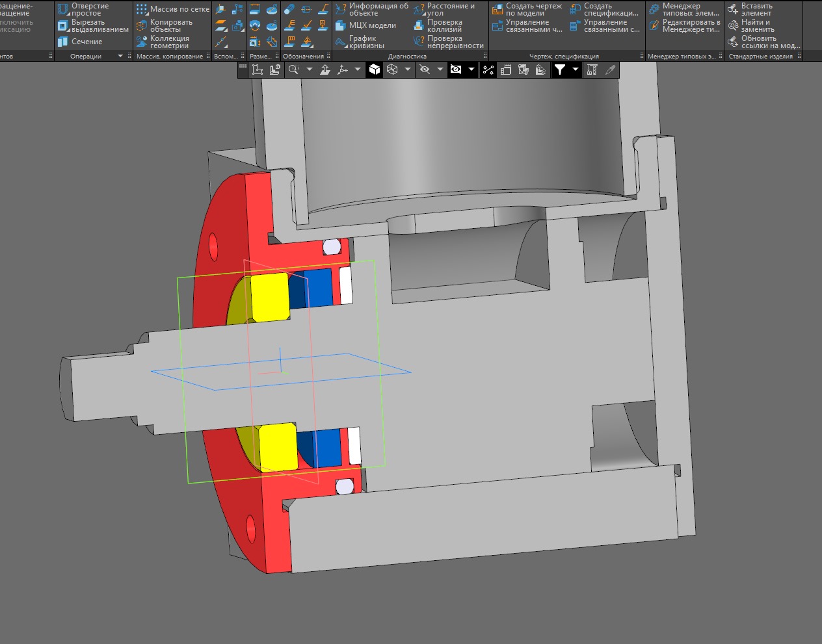Open dropdown arrow next to filter funnel
822x644 pixels.
tap(575, 70)
